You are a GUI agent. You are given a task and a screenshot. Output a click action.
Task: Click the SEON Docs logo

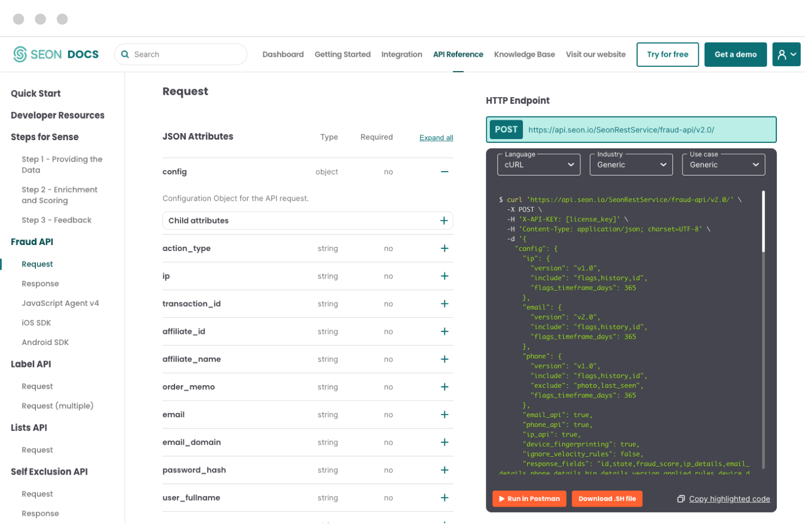pyautogui.click(x=56, y=54)
